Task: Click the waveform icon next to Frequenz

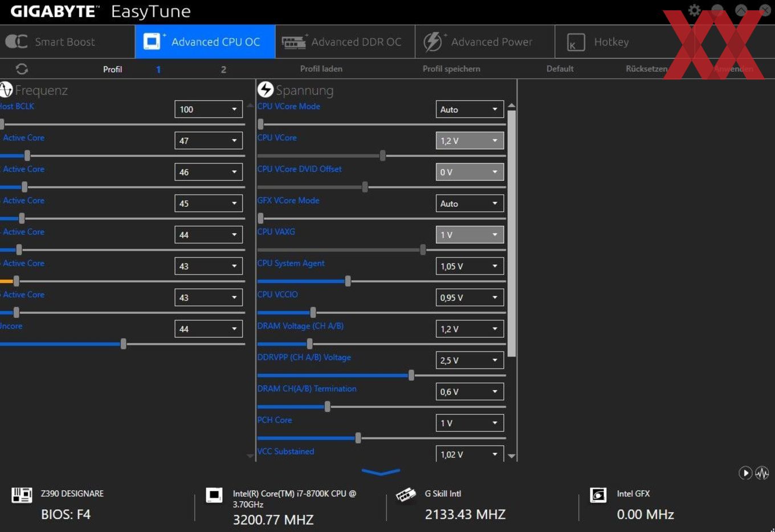Action: pyautogui.click(x=6, y=89)
